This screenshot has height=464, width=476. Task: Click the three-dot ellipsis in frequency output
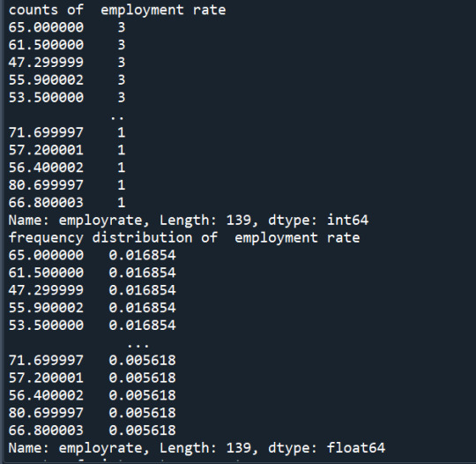coord(138,346)
